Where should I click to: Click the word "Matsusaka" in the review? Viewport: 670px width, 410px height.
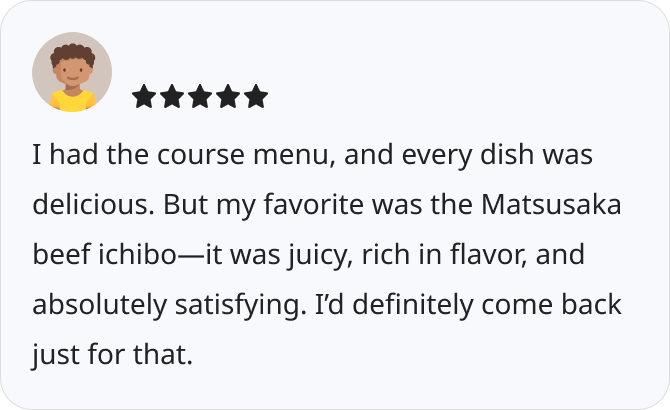[551, 204]
